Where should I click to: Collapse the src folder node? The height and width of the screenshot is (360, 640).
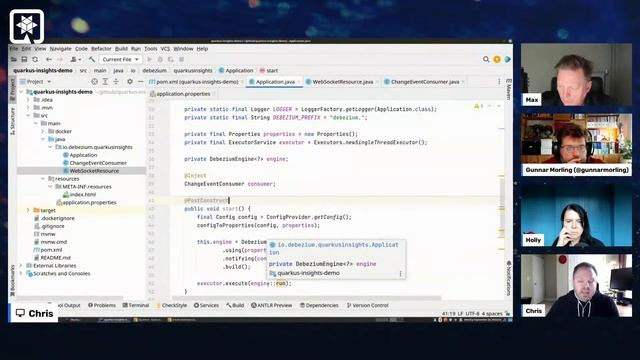point(28,116)
